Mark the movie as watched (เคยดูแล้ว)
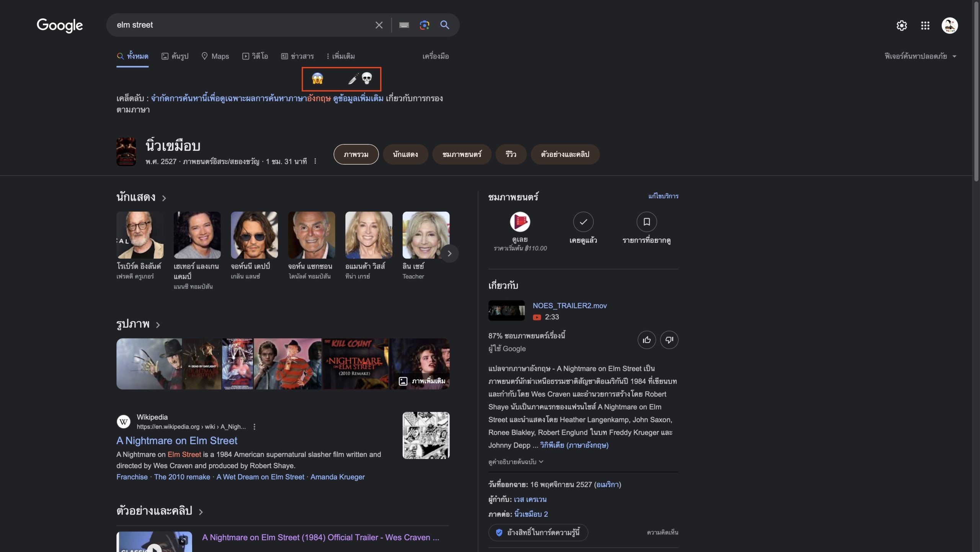 click(583, 222)
